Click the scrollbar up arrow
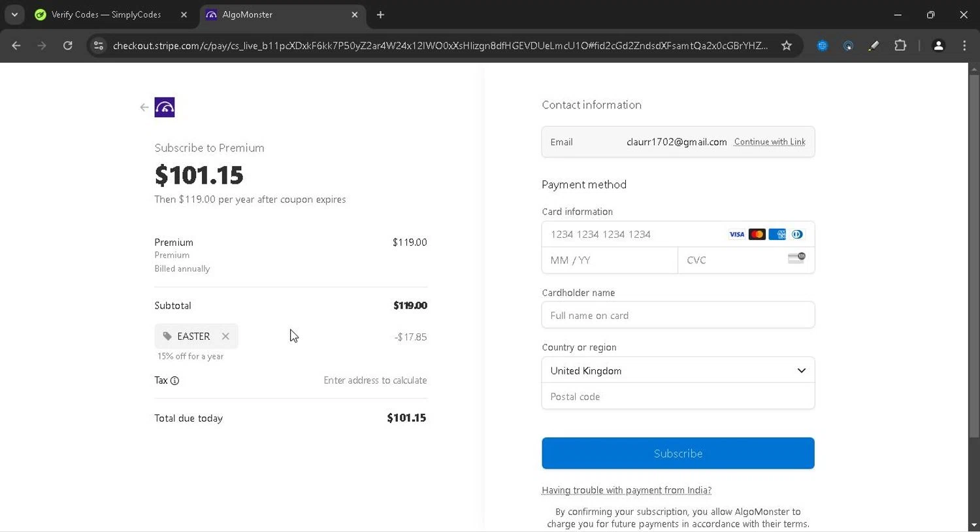The width and height of the screenshot is (980, 532). click(x=974, y=68)
